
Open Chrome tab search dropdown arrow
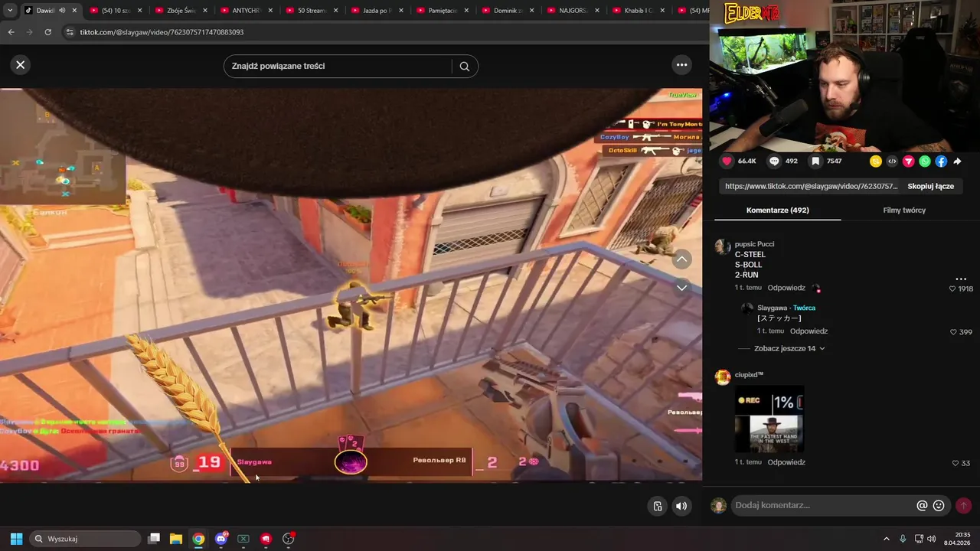click(10, 10)
